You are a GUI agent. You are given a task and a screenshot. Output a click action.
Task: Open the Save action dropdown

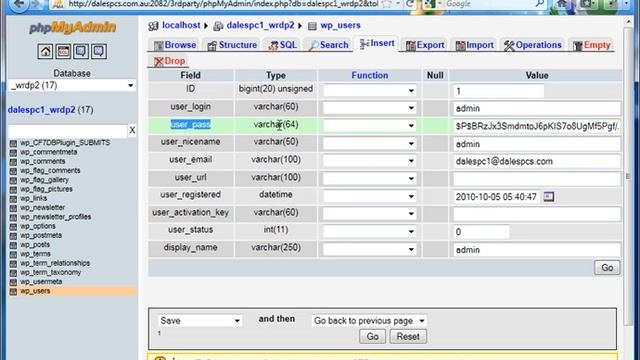click(200, 321)
